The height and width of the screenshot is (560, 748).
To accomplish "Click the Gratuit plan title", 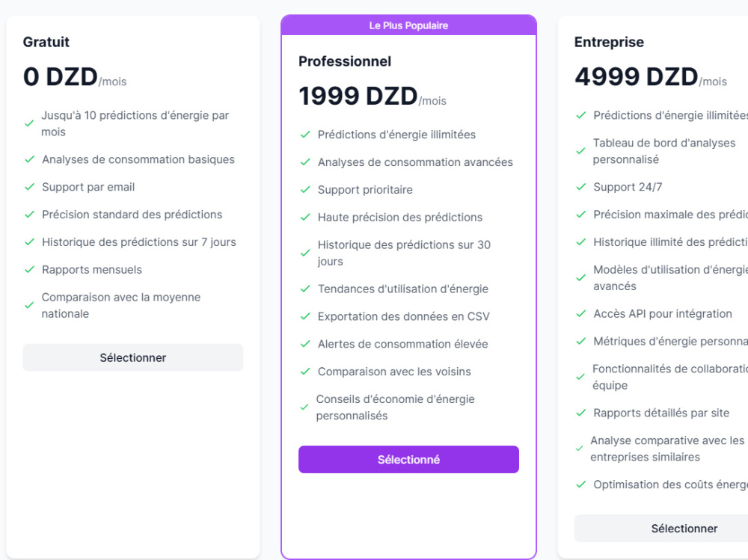I will (x=46, y=42).
